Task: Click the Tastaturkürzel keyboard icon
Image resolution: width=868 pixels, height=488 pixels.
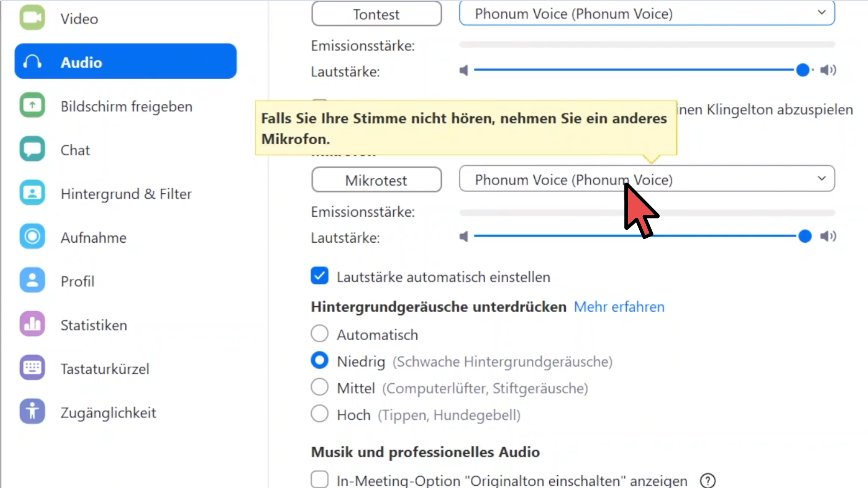Action: point(32,368)
